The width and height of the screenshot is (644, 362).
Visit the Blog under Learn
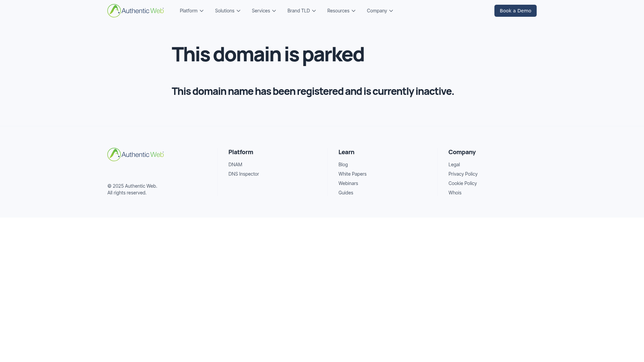coord(343,164)
